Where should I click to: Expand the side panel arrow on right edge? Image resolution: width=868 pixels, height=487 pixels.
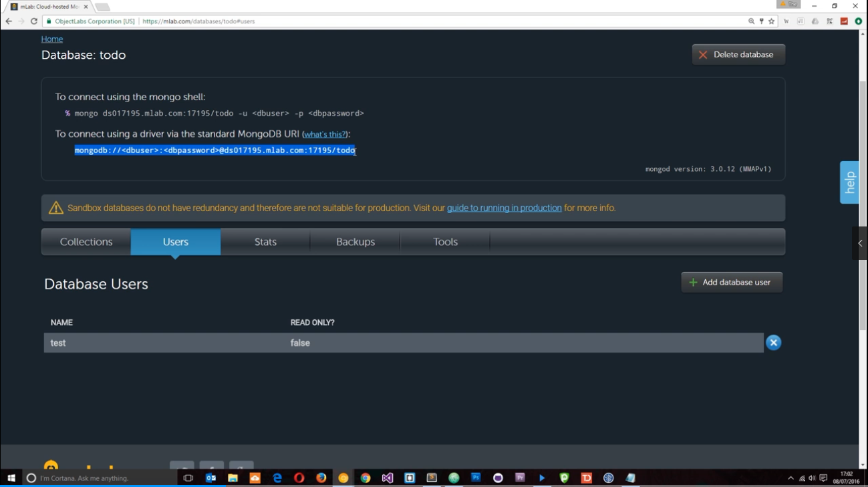click(x=860, y=243)
